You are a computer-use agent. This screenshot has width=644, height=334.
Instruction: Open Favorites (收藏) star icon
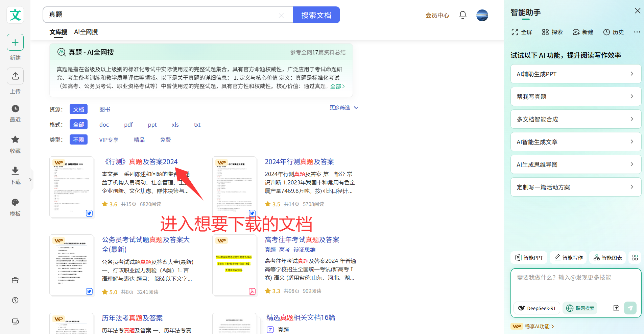coord(15,139)
